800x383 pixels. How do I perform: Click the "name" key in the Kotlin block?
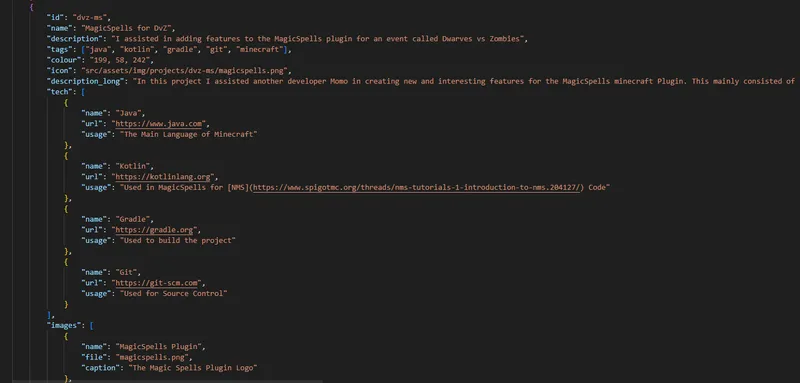[94, 166]
